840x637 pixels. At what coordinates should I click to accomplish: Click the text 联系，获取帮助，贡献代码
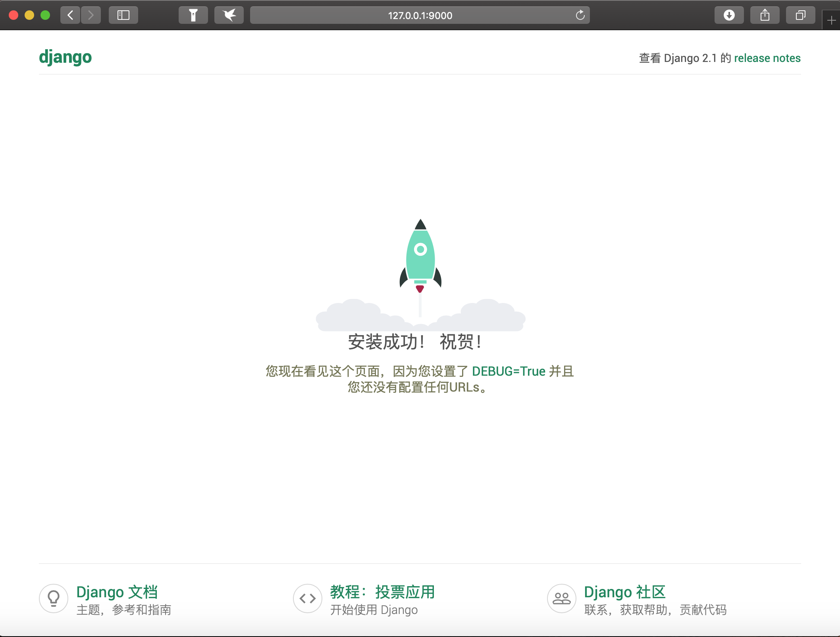point(655,610)
